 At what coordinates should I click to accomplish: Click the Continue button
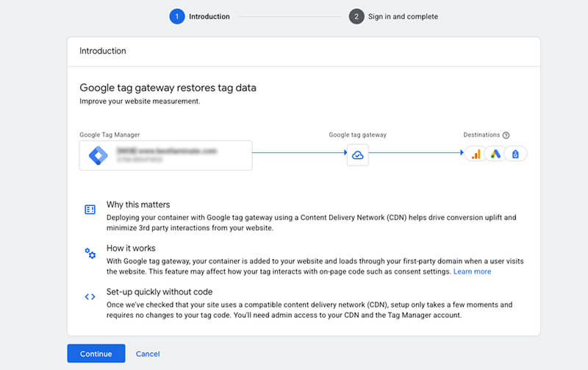coord(96,354)
